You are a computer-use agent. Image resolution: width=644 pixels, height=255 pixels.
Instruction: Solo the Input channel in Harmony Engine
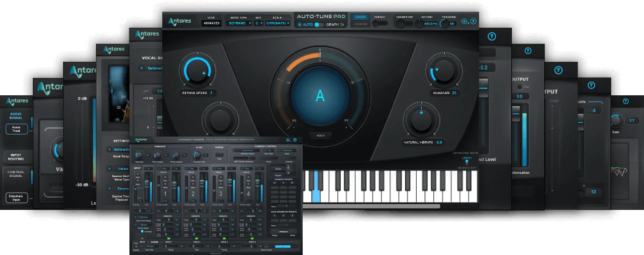(x=138, y=174)
